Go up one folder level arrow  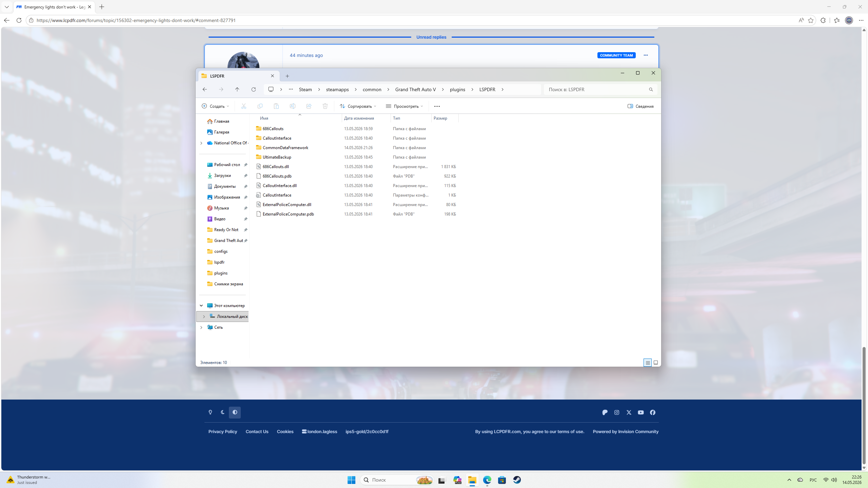pyautogui.click(x=237, y=89)
